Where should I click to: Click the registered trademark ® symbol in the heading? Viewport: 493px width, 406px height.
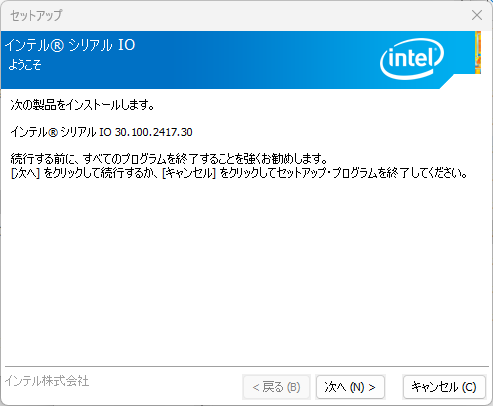point(57,45)
